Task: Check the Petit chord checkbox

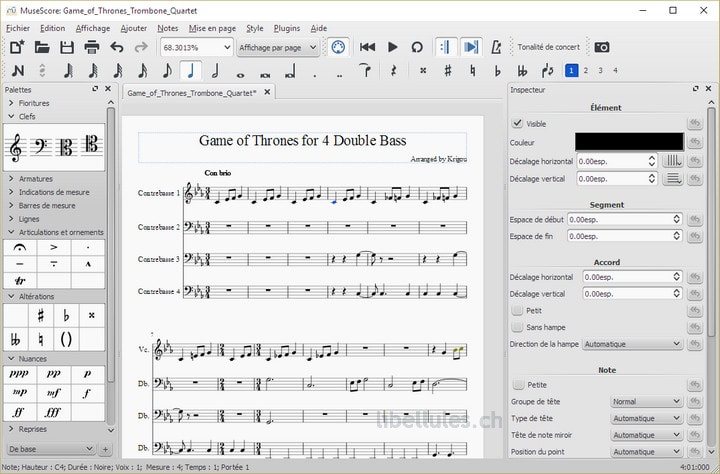Action: [x=518, y=310]
